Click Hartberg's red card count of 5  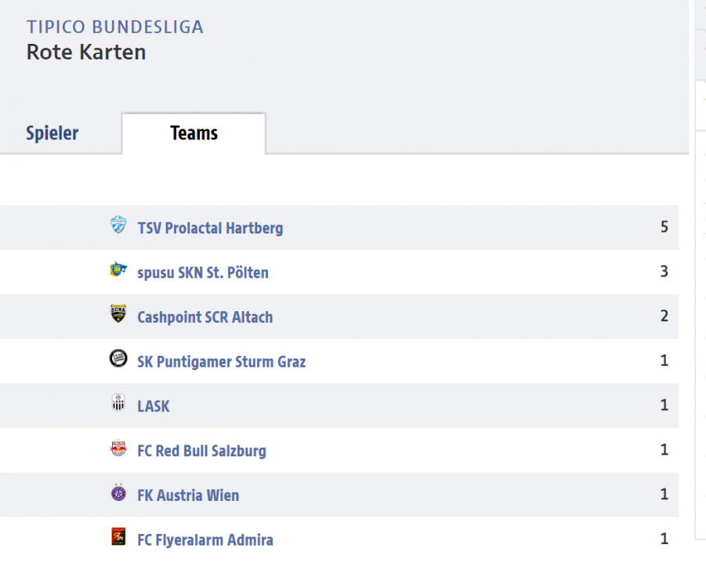(664, 227)
